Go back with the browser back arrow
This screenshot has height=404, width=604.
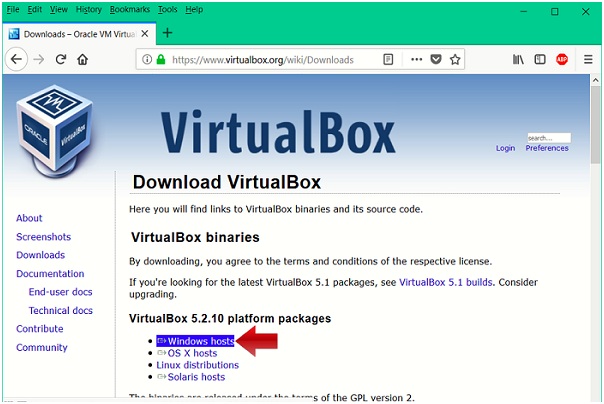click(x=16, y=59)
